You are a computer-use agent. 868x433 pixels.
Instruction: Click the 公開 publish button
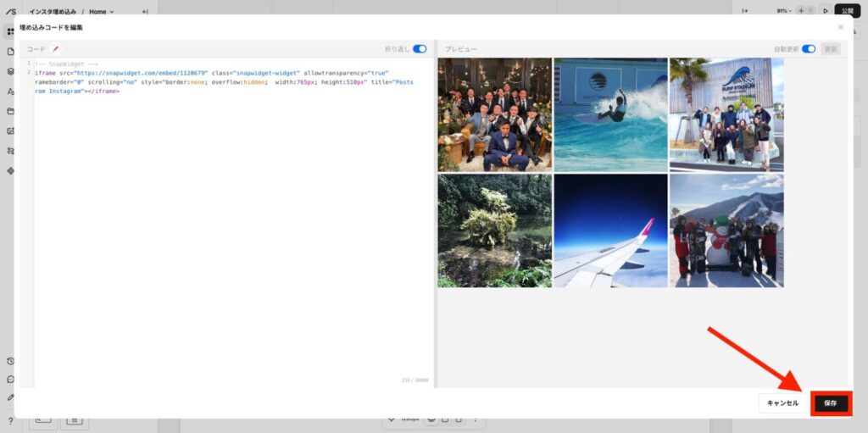click(848, 11)
